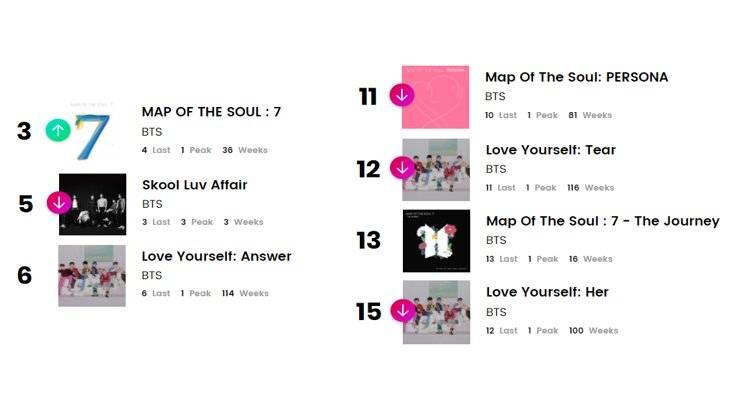Click the green up arrow beside rank 3
This screenshot has width=730, height=411.
click(58, 130)
